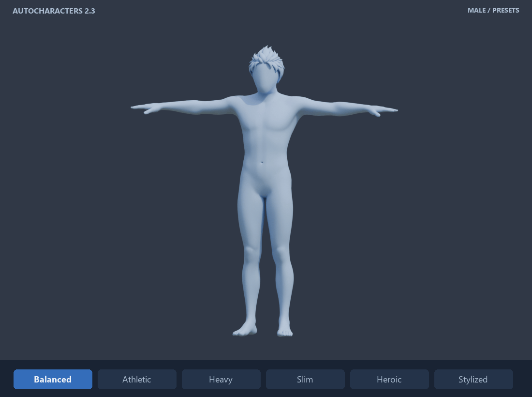The image size is (532, 397).
Task: Click the MALE / PRESETS label
Action: [493, 10]
